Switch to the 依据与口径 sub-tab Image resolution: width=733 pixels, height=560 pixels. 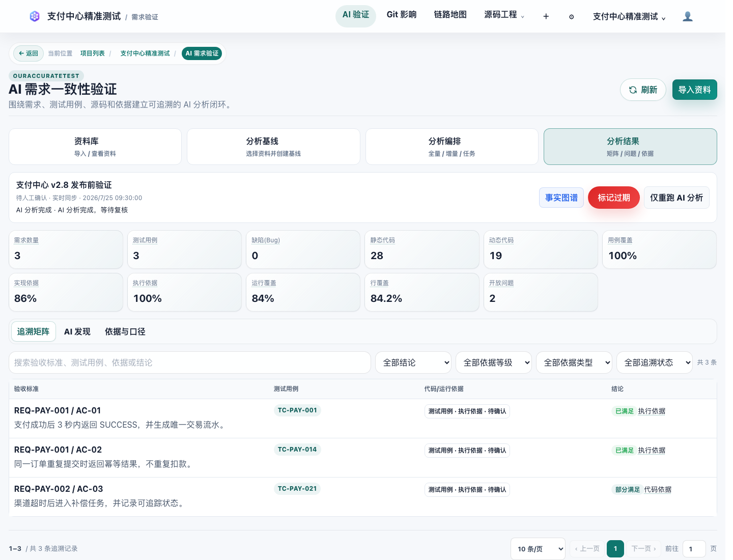coord(125,332)
